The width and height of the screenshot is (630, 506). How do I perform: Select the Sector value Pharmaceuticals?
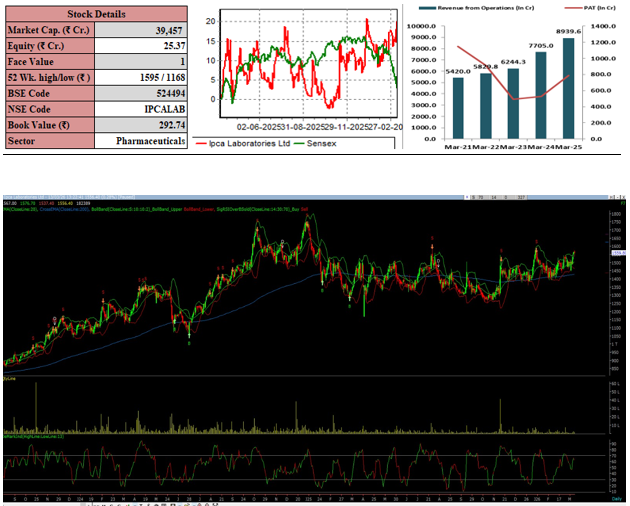pos(148,142)
